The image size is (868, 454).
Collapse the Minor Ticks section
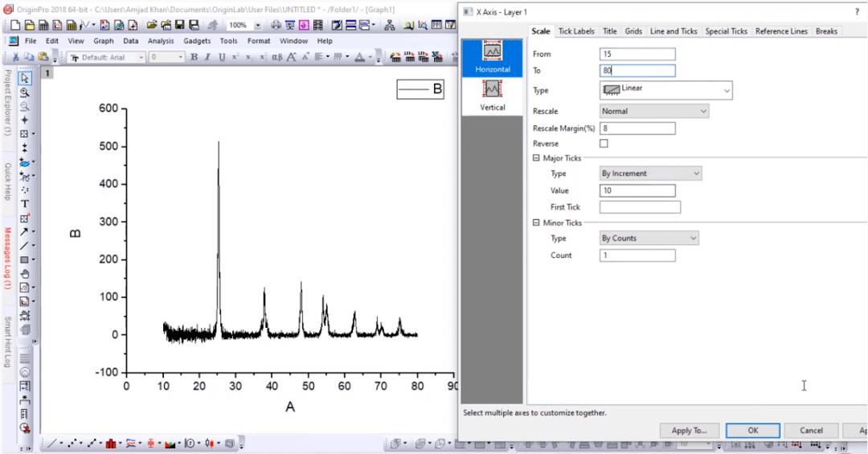click(x=536, y=223)
